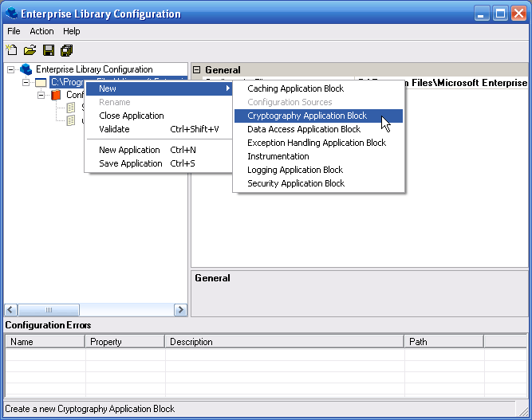Click the first document icon under the Conf node
532x420 pixels.
(x=71, y=108)
